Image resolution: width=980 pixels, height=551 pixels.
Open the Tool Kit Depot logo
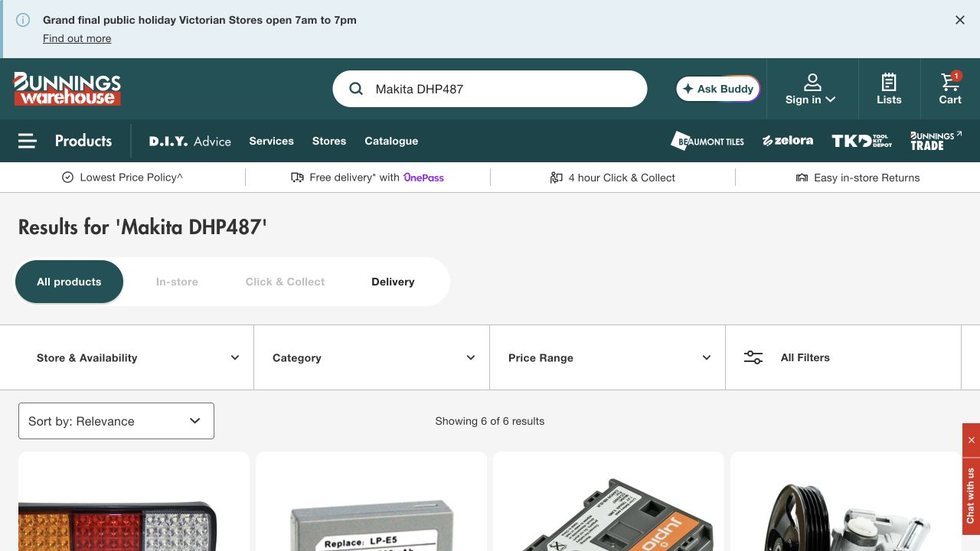862,141
